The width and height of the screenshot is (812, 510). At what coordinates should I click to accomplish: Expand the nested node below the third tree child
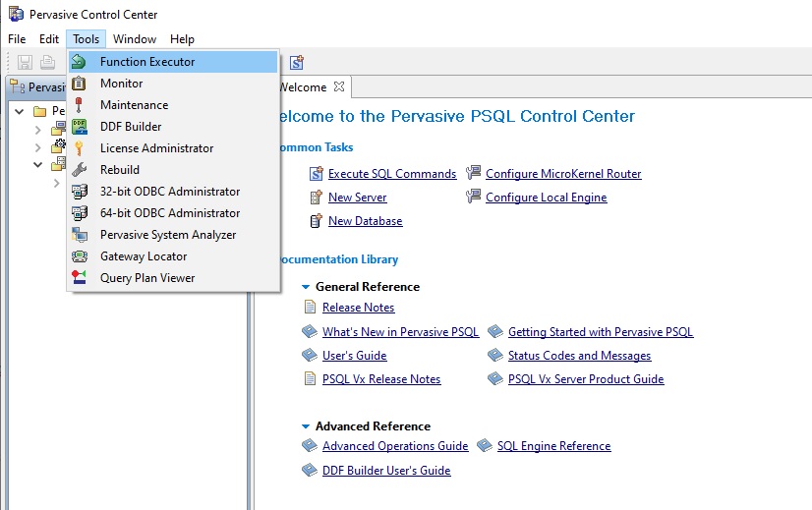click(56, 184)
